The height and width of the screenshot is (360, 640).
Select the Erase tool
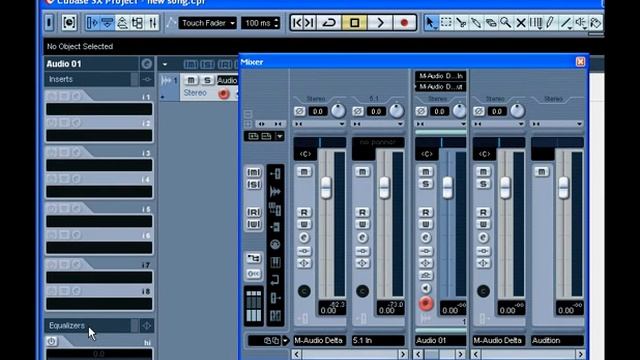491,23
